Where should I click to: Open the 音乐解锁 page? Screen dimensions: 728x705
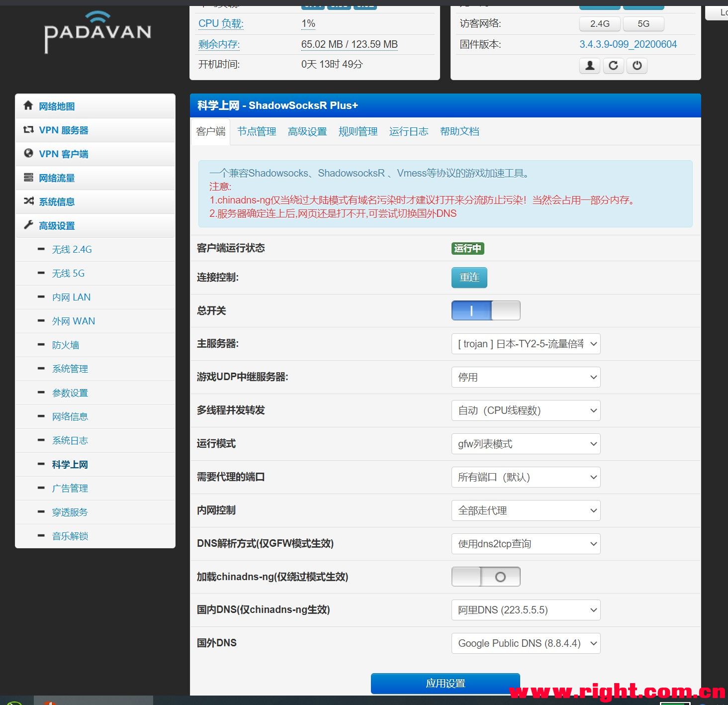[95, 536]
